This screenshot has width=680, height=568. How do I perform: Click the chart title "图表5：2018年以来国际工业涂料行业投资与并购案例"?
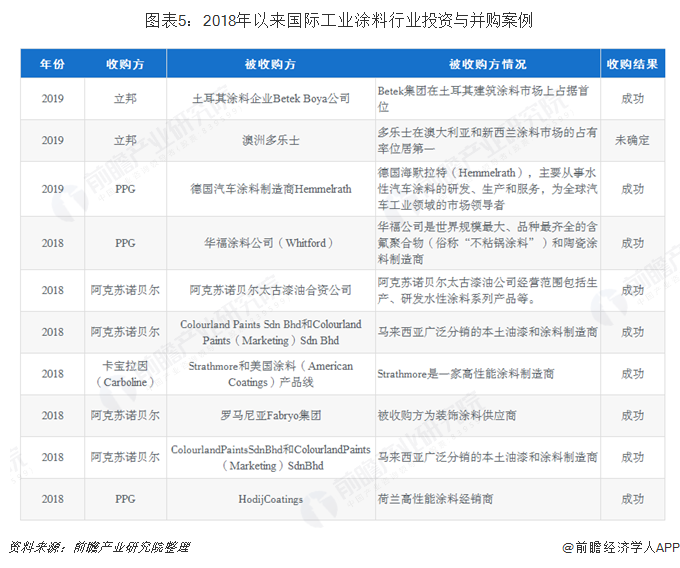tap(338, 20)
